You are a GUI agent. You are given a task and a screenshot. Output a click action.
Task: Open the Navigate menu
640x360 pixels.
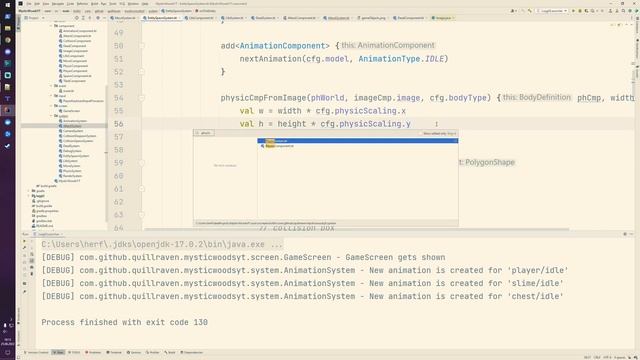[58, 4]
